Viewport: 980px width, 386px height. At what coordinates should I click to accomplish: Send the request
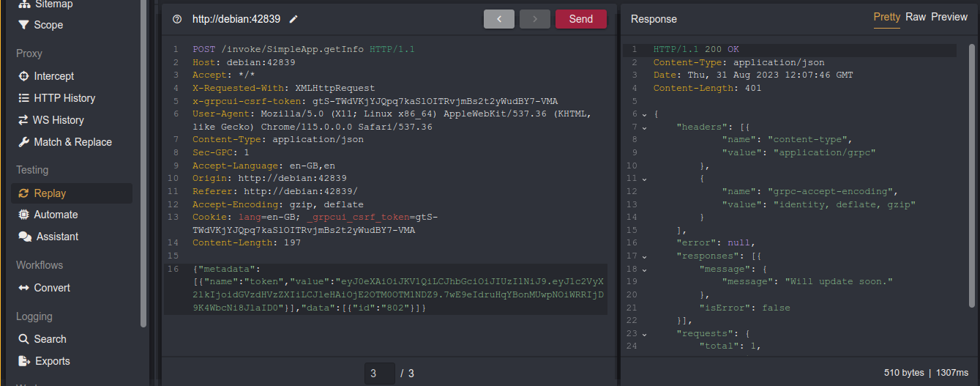click(x=580, y=19)
